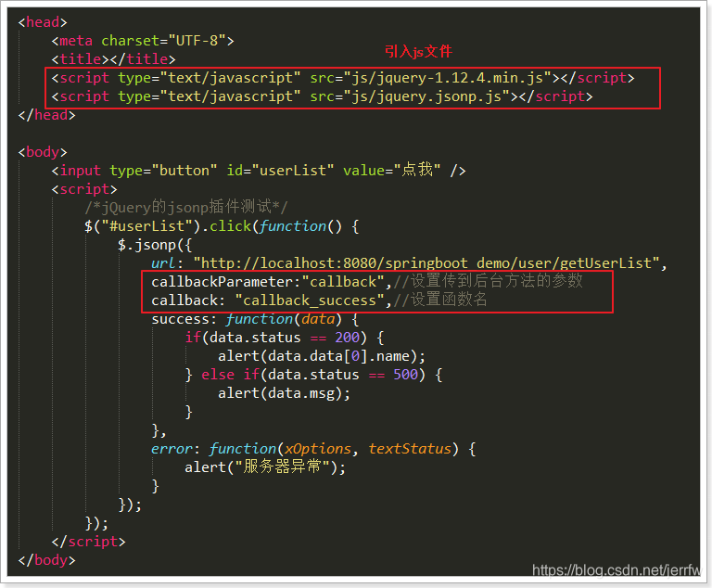Click the closing </body> tag
Image resolution: width=712 pixels, height=588 pixels.
pyautogui.click(x=46, y=560)
